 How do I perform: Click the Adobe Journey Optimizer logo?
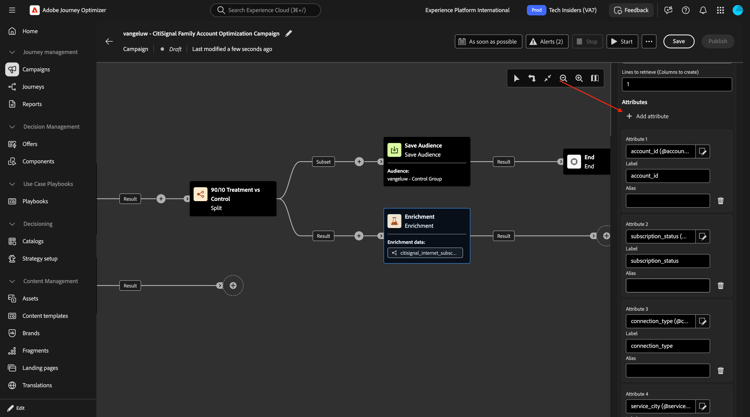click(x=34, y=10)
